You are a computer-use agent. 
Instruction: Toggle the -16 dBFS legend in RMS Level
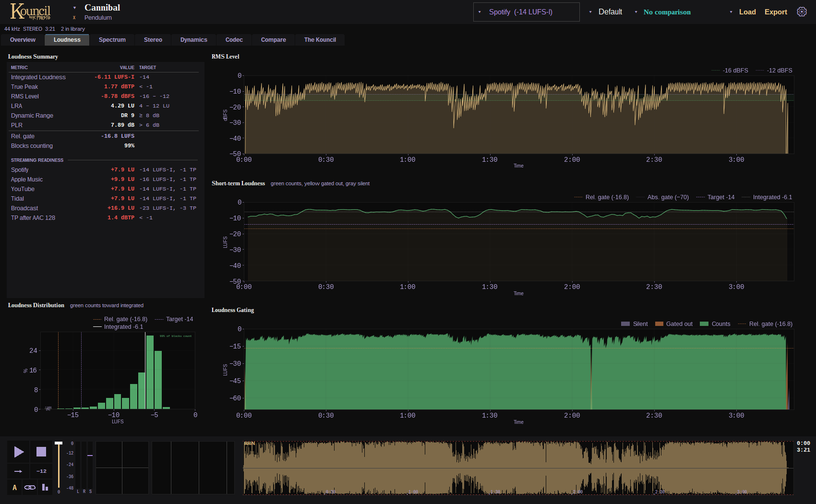click(730, 71)
